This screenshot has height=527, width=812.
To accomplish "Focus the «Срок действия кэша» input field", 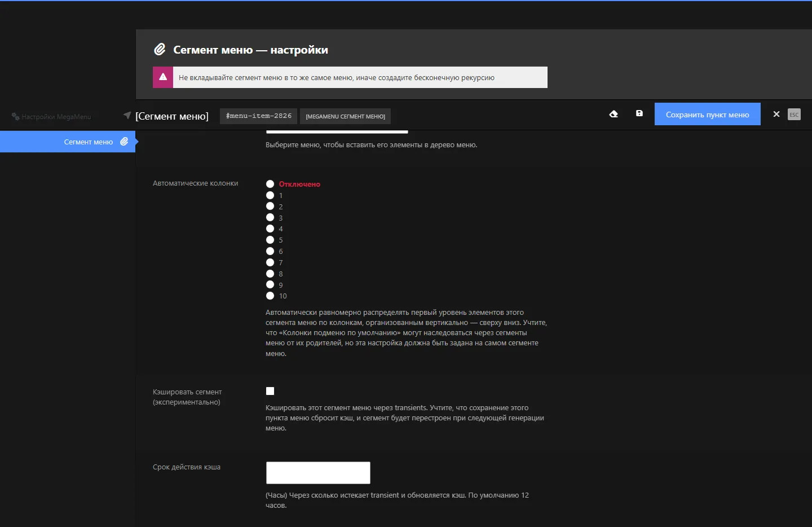I will [318, 473].
